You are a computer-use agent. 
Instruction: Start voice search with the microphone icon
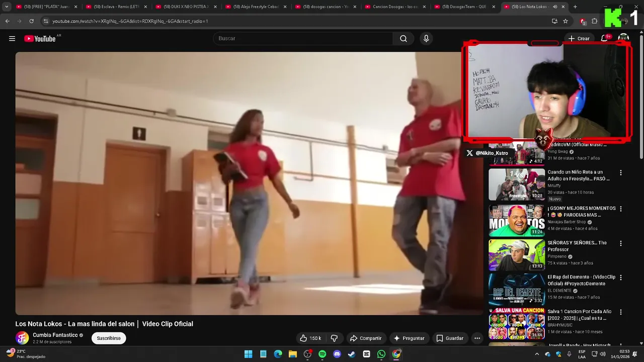click(426, 39)
